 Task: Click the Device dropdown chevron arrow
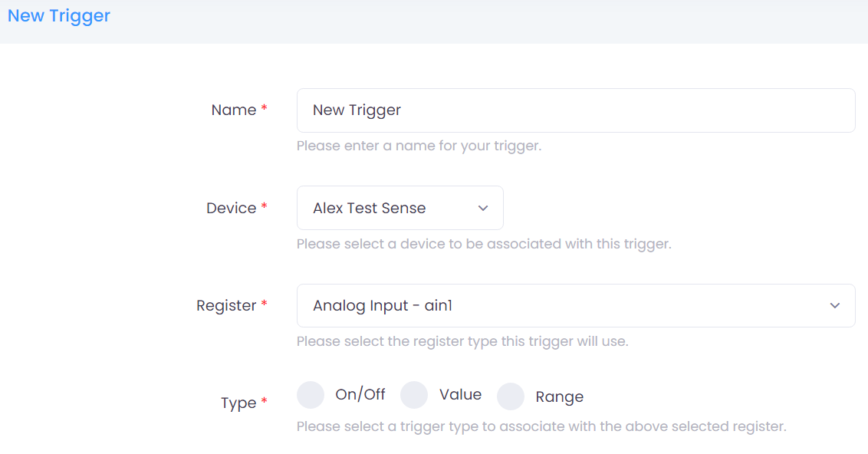pos(483,208)
